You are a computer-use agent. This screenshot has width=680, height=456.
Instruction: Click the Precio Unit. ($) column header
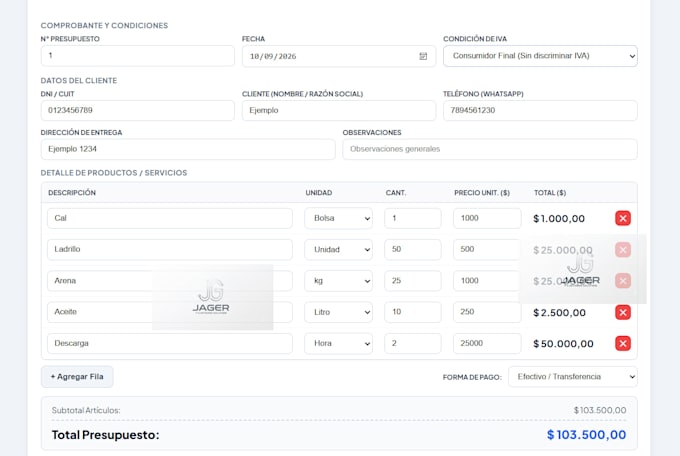tap(482, 193)
